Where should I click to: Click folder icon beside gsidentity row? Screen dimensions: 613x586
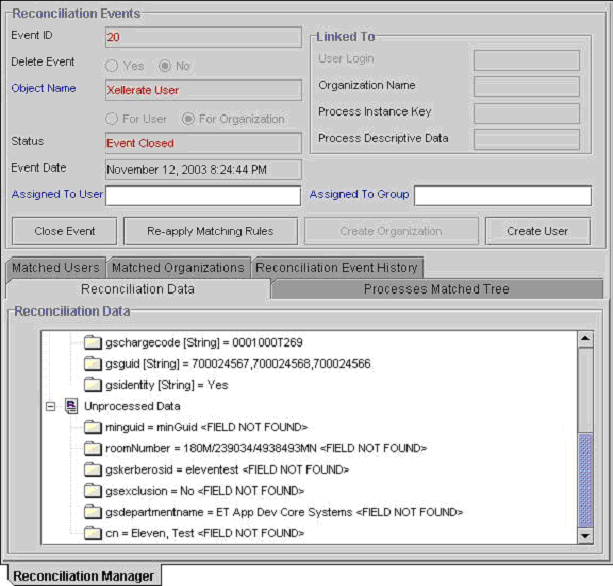pyautogui.click(x=93, y=385)
